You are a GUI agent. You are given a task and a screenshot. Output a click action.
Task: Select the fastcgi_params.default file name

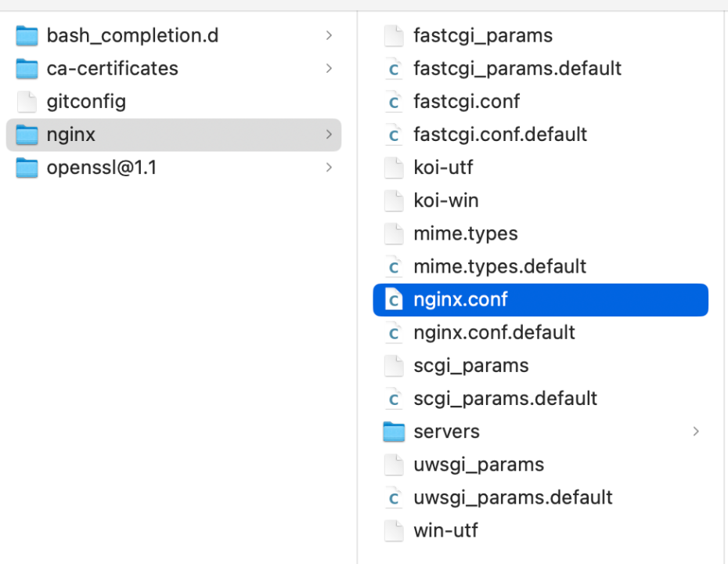pos(517,69)
